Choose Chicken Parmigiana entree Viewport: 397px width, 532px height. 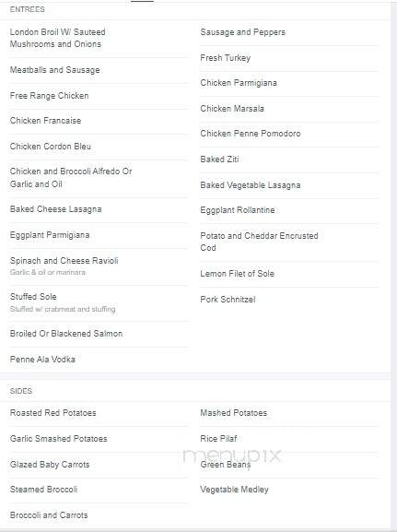(x=239, y=83)
